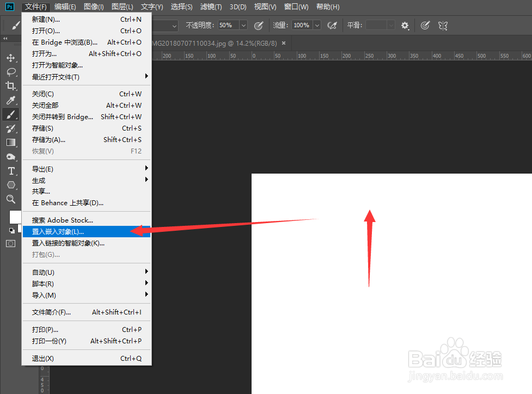Image resolution: width=532 pixels, height=394 pixels.
Task: Choose Close All (关闭全部)
Action: point(87,106)
